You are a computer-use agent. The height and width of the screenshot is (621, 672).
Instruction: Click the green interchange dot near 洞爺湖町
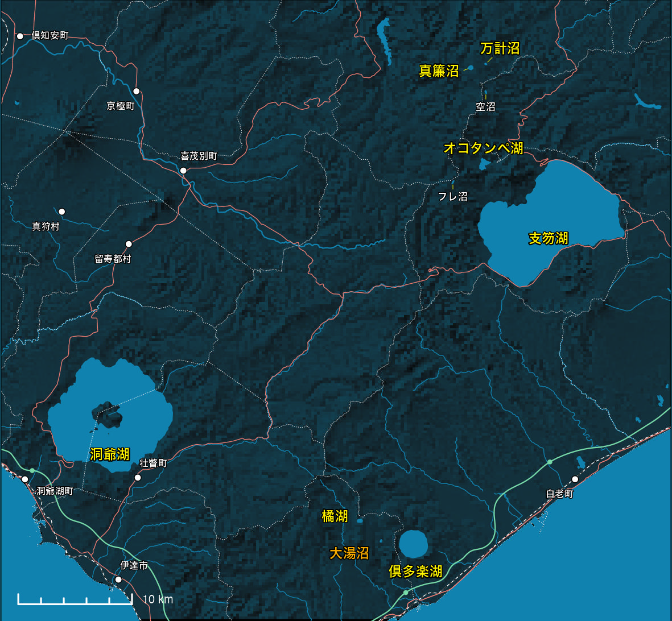32,471
